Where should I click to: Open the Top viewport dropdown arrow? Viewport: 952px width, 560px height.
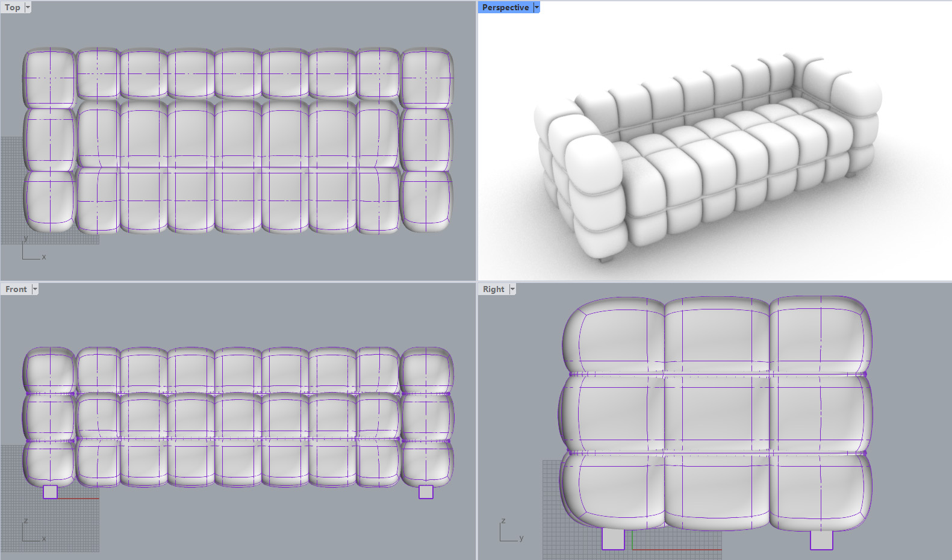pos(28,7)
